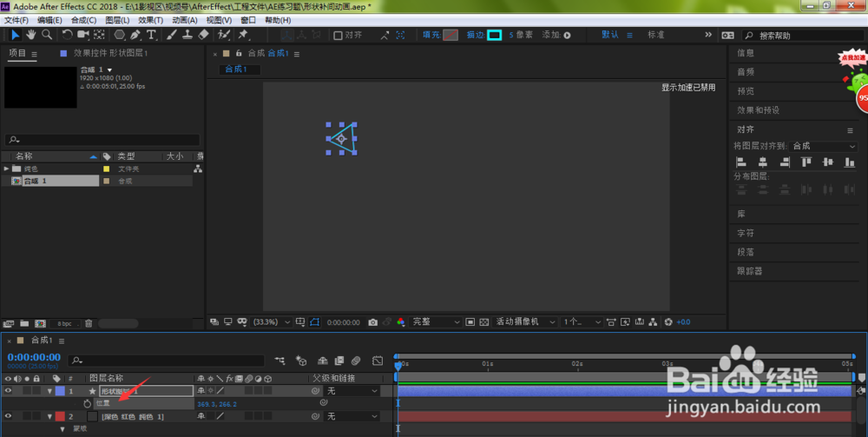Select the Pen tool

[135, 35]
